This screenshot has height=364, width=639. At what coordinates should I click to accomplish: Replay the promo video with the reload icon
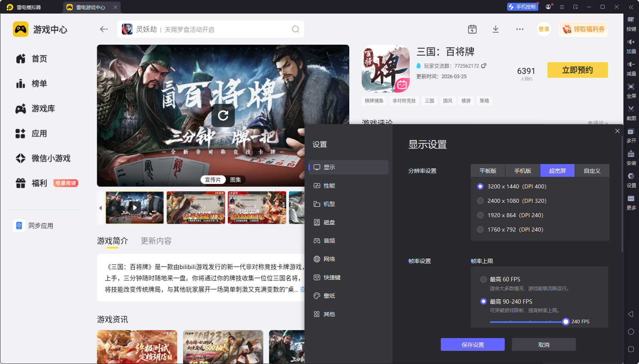click(x=223, y=115)
